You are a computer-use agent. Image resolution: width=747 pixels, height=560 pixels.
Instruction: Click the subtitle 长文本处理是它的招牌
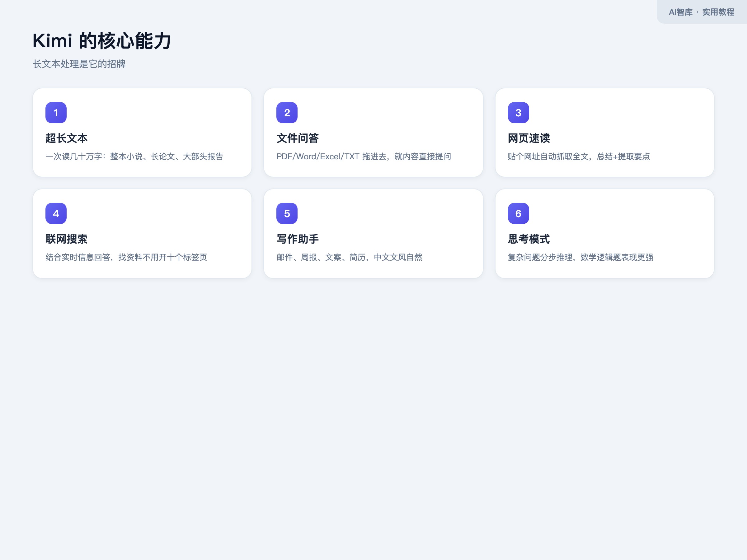point(79,64)
